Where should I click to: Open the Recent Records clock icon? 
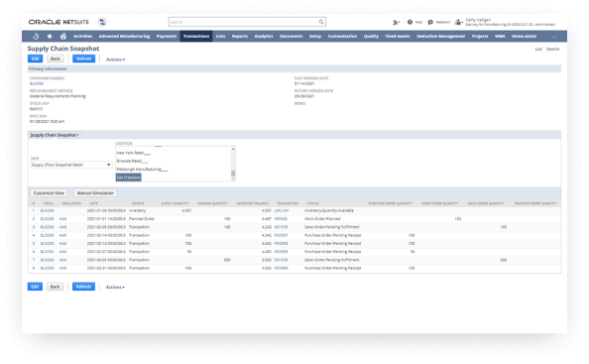[36, 36]
